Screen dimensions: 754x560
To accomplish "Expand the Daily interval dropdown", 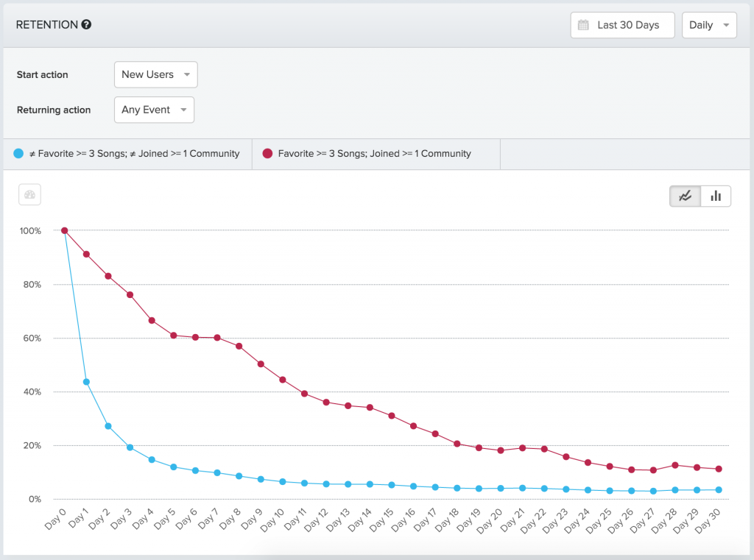I will click(709, 25).
